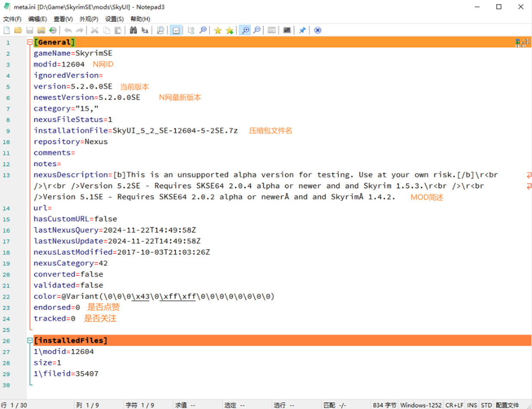Collapse the [installedFiles] section fold marker

[x=30, y=340]
